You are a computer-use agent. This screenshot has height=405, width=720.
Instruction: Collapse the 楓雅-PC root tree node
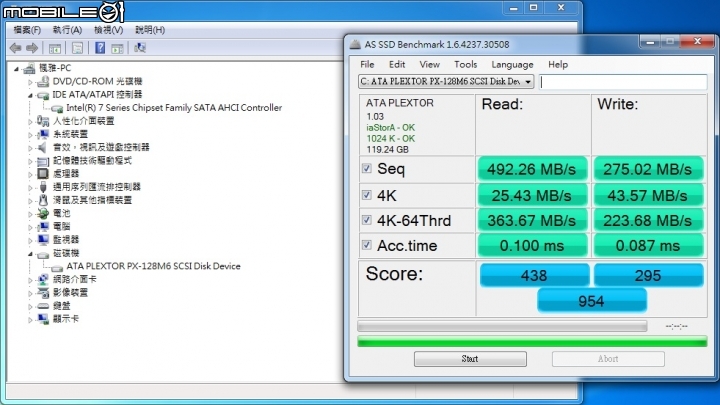click(17, 69)
